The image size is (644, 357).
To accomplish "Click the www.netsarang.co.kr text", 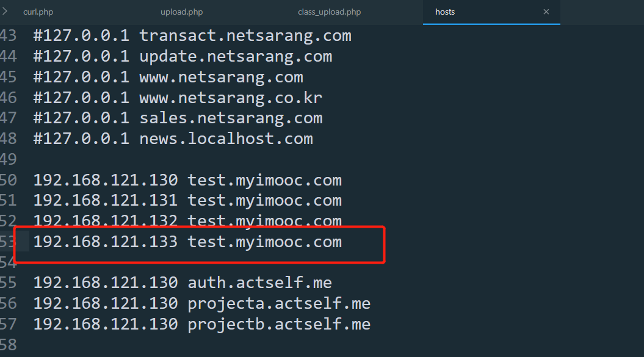I will click(231, 98).
